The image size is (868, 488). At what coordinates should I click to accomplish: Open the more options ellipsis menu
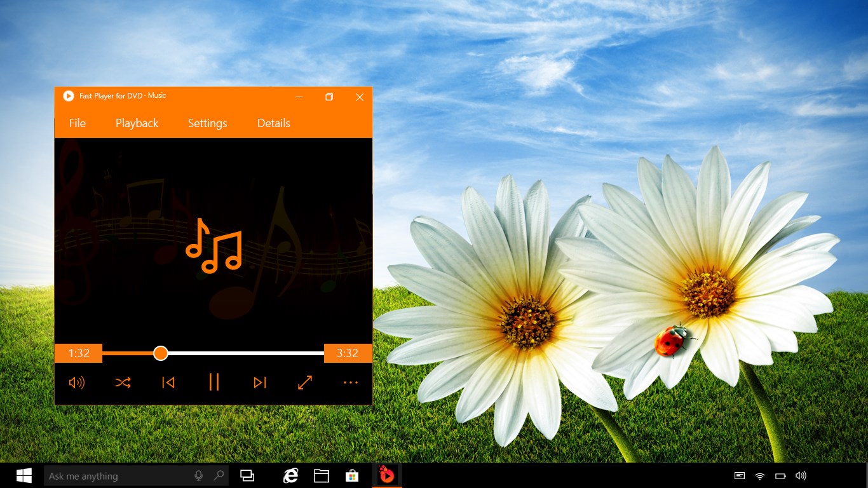(x=350, y=382)
